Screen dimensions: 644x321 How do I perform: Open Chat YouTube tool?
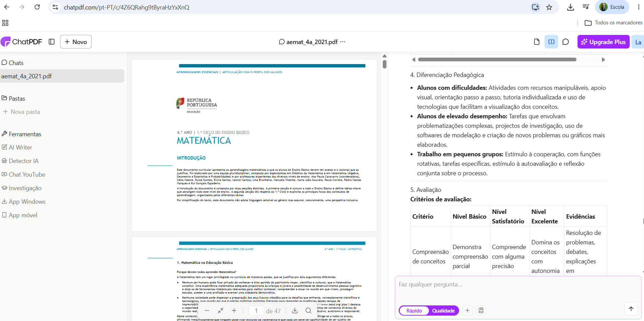[23, 174]
